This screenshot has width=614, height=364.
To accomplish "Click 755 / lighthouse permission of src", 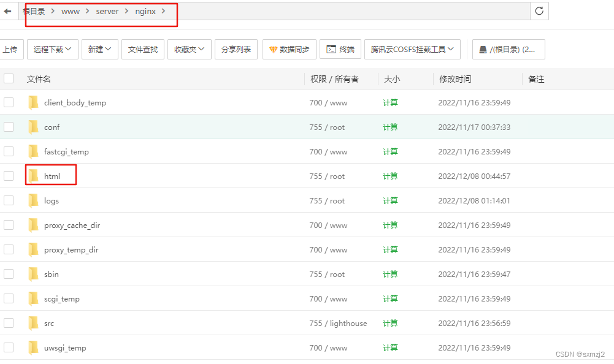I will 339,324.
